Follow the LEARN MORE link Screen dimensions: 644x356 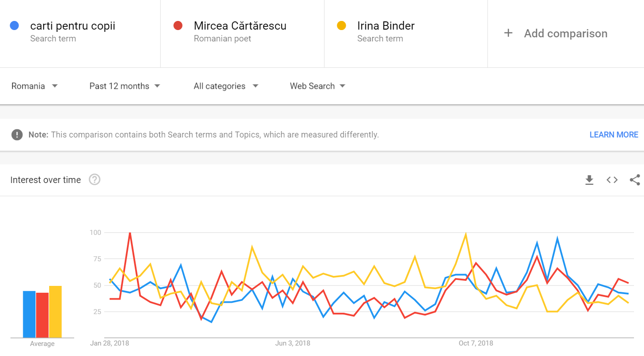pos(614,135)
